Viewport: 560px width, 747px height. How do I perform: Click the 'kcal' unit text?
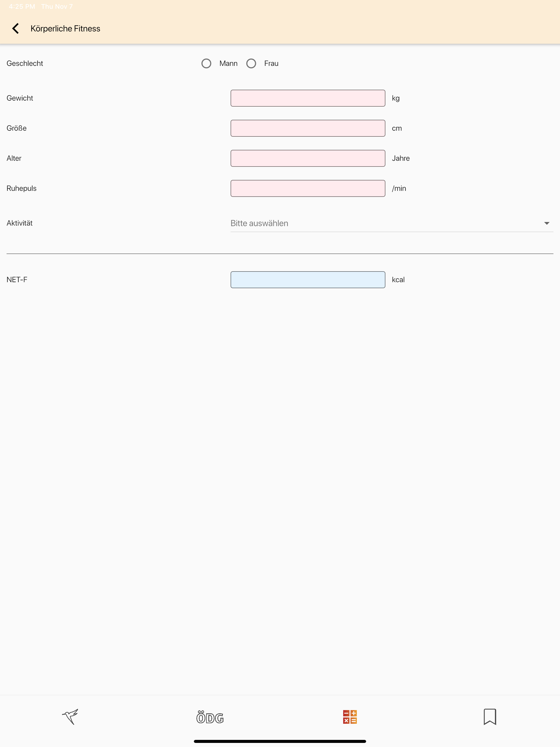(x=398, y=280)
